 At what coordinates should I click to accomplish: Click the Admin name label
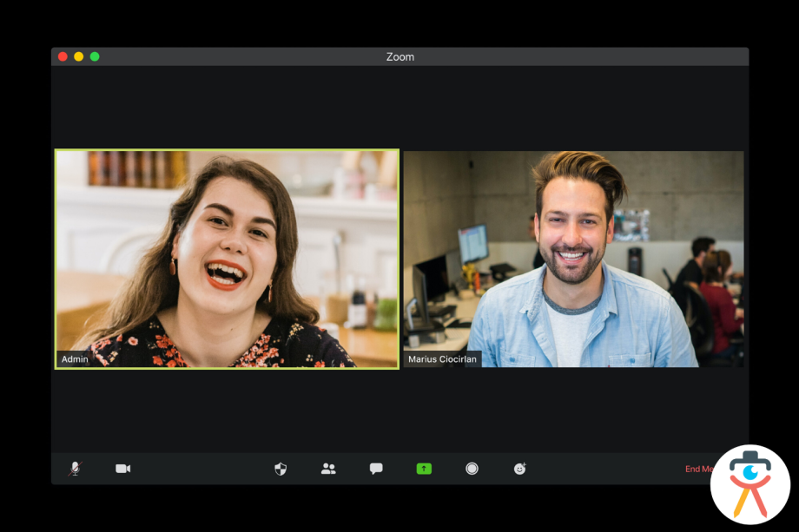coord(75,359)
